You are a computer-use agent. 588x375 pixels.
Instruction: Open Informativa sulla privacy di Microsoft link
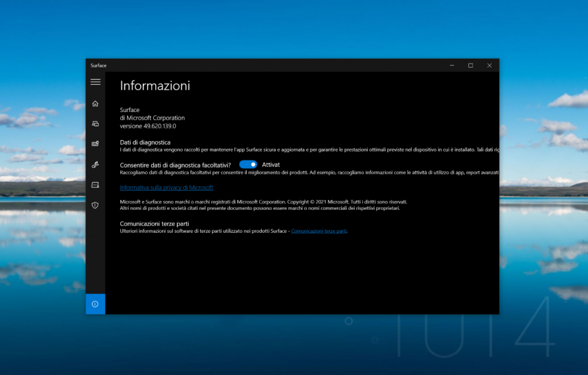point(167,188)
